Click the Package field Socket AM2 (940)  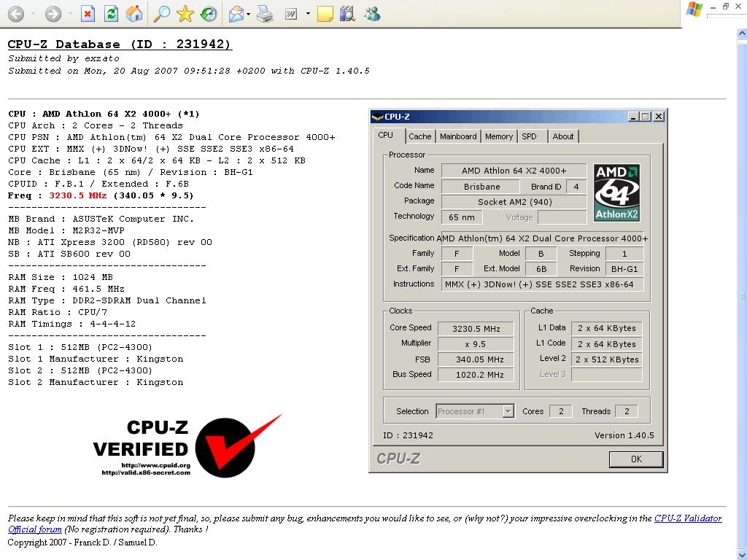(514, 202)
